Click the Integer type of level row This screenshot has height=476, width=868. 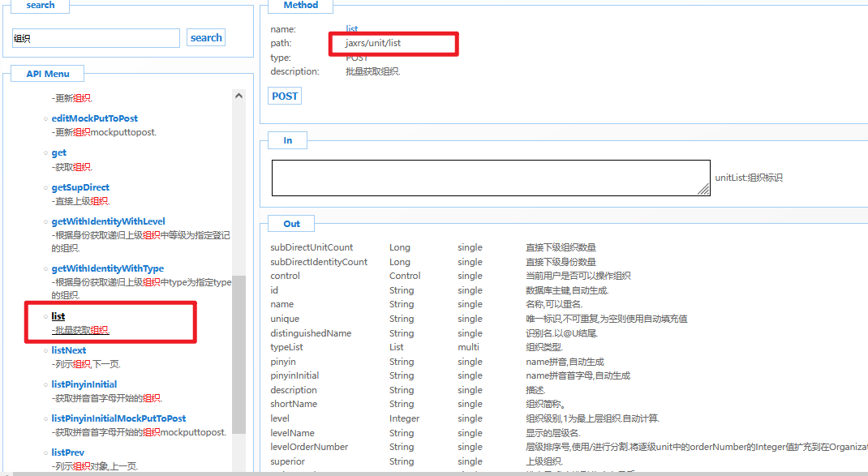coord(404,418)
